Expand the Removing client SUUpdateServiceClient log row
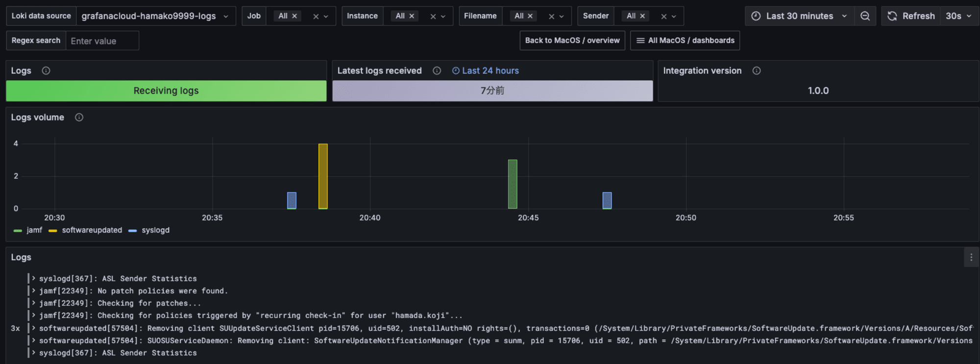Screen dimensions: 980x364 (x=34, y=328)
